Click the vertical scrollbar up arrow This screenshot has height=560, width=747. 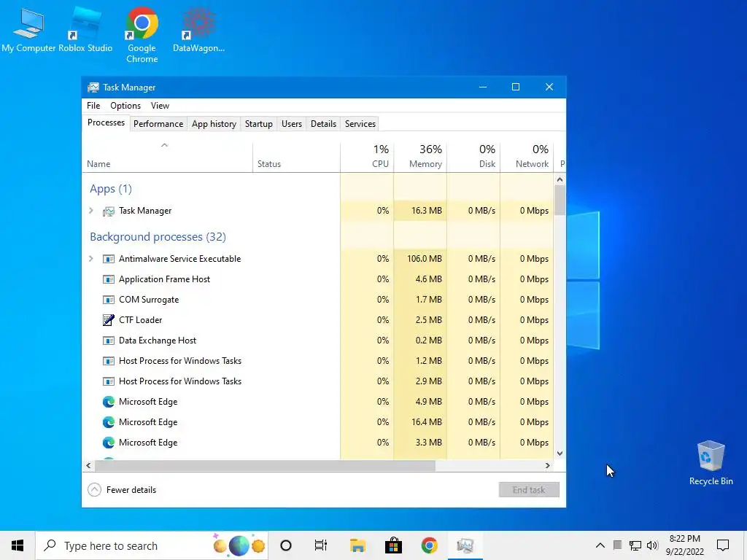[x=560, y=179]
